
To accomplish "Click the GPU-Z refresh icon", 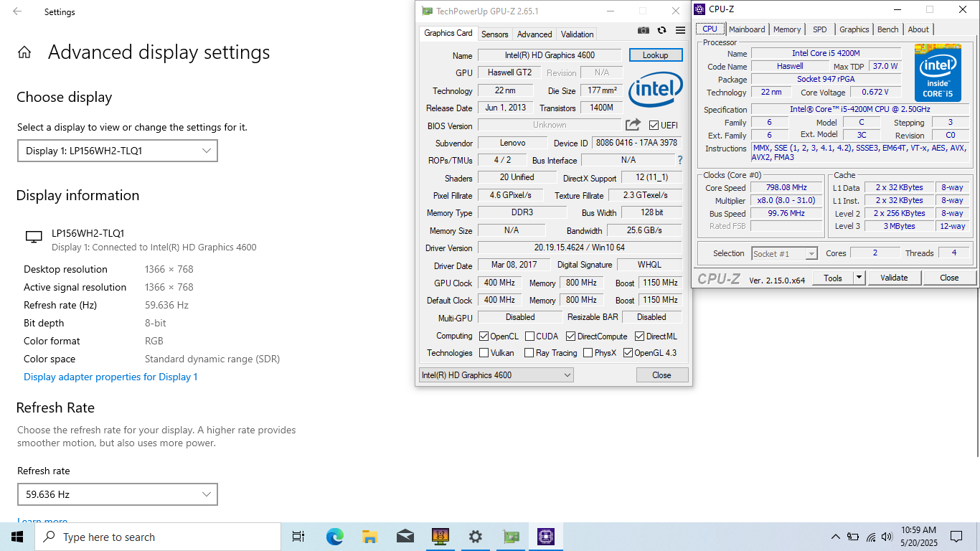I will 661,30.
